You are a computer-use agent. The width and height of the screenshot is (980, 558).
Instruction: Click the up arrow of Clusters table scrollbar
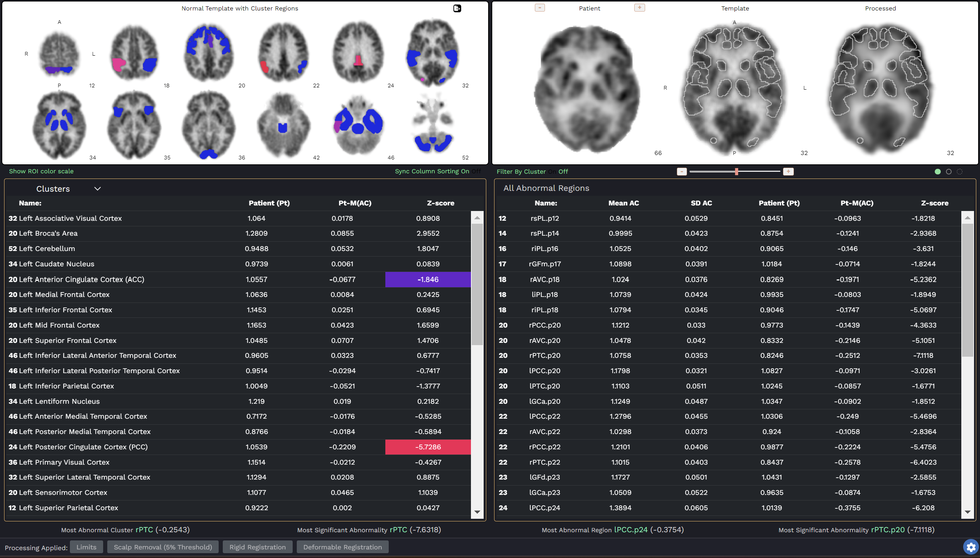click(477, 218)
